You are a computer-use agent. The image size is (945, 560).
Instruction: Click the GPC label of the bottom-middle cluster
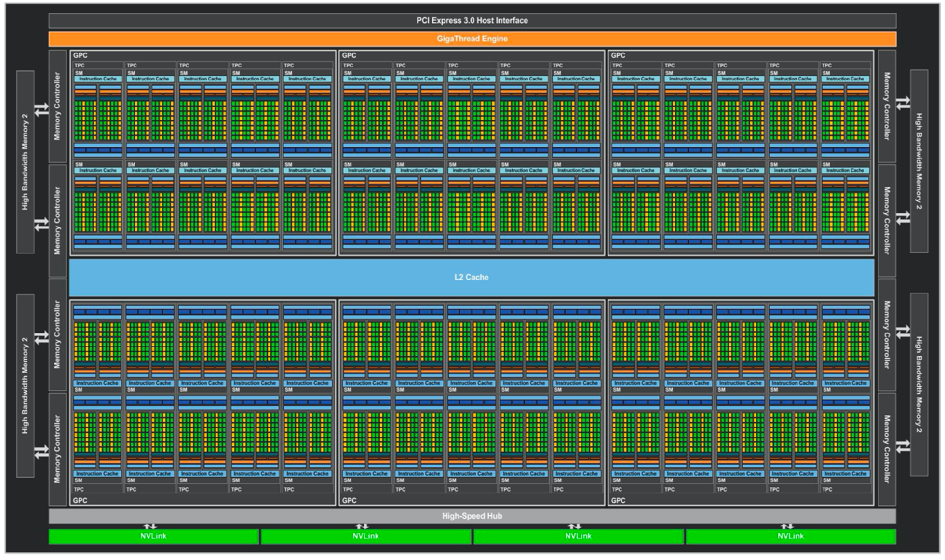click(x=349, y=500)
